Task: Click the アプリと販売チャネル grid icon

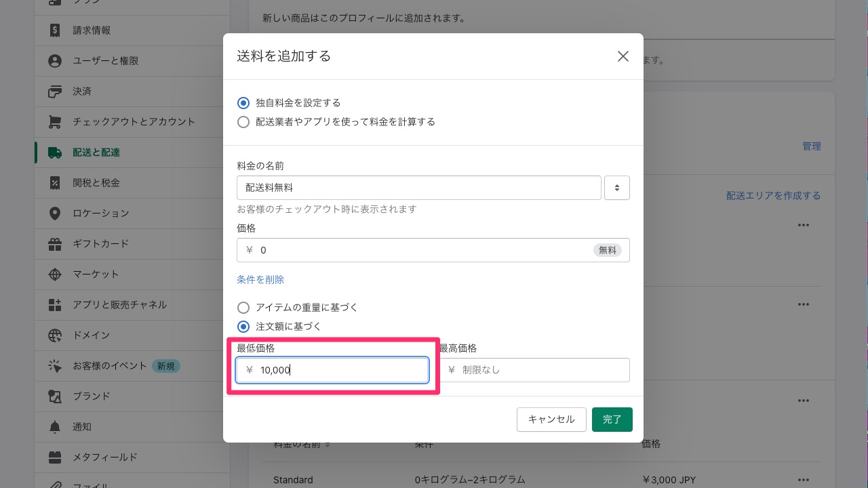Action: pos(55,305)
